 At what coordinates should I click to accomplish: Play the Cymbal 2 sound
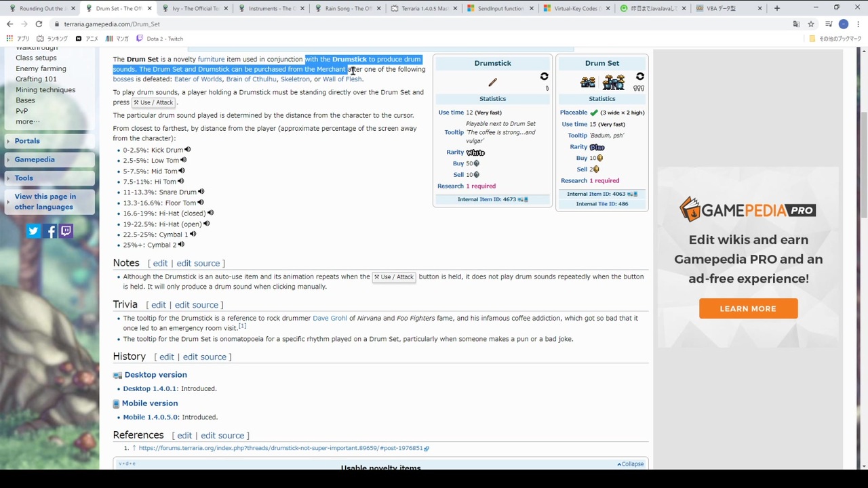click(181, 245)
